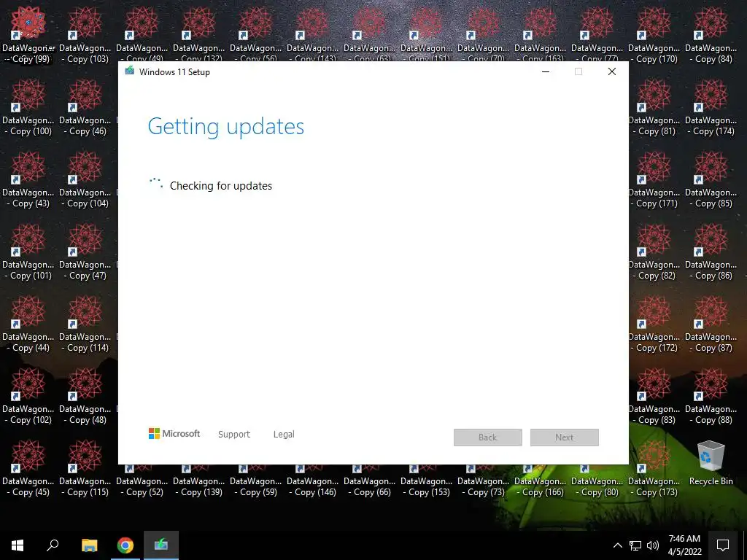Open DataWagon Copy (104) icon

pyautogui.click(x=85, y=180)
